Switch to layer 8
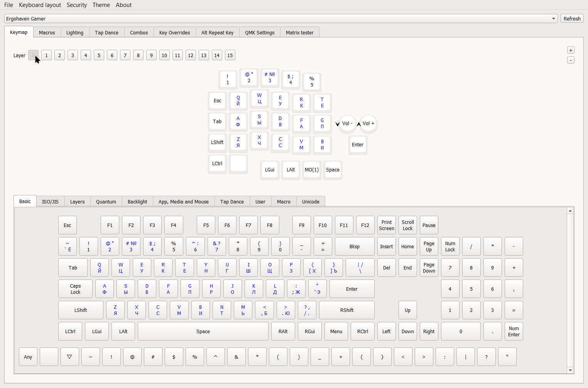The image size is (588, 388). (x=138, y=55)
